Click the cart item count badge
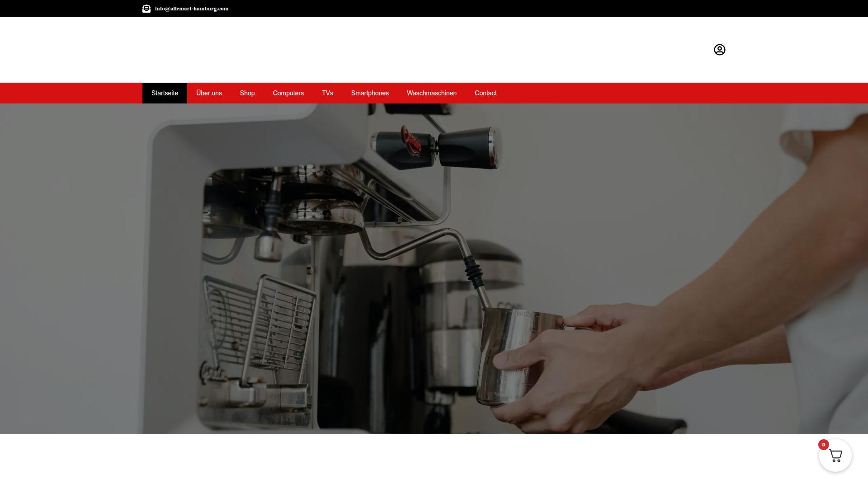Screen dimensions: 868x488 tap(823, 445)
